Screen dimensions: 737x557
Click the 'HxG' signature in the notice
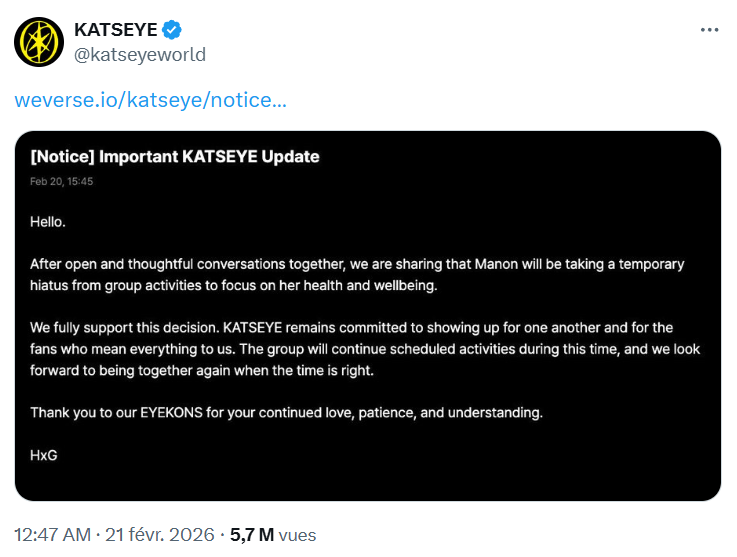click(43, 454)
